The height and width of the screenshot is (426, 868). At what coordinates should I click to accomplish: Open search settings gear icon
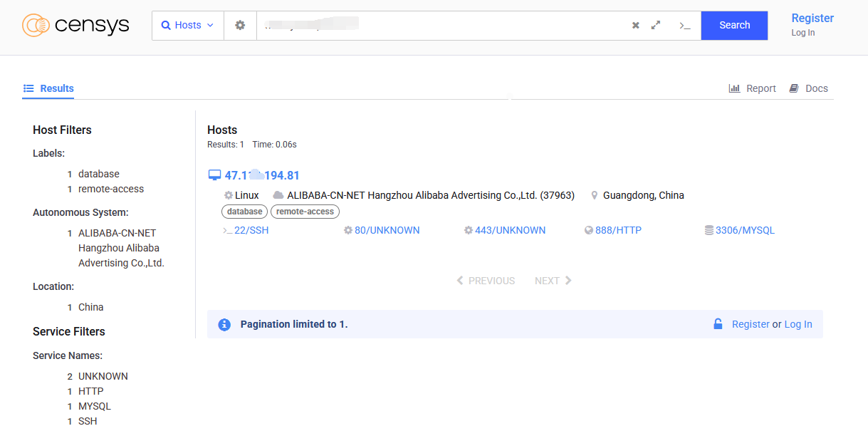pyautogui.click(x=240, y=25)
